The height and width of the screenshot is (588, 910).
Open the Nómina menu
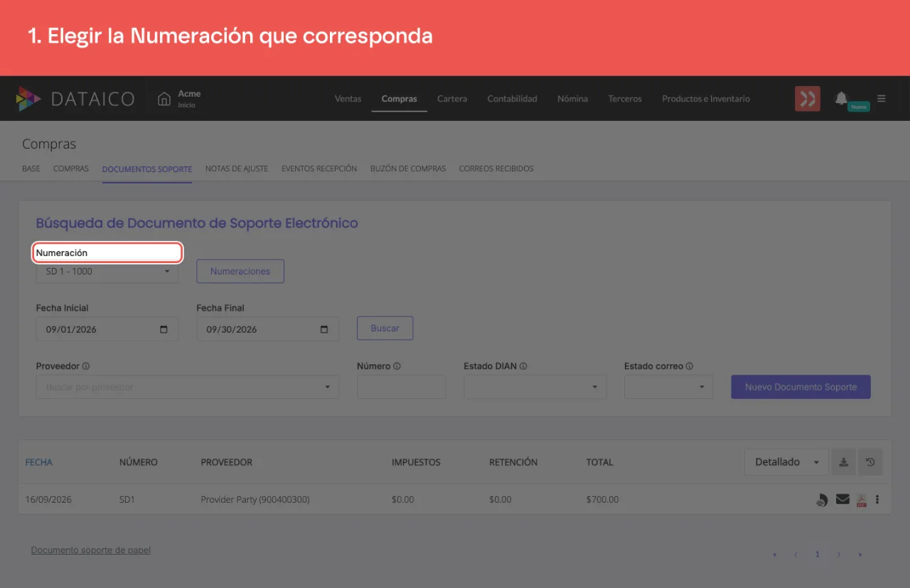click(573, 99)
